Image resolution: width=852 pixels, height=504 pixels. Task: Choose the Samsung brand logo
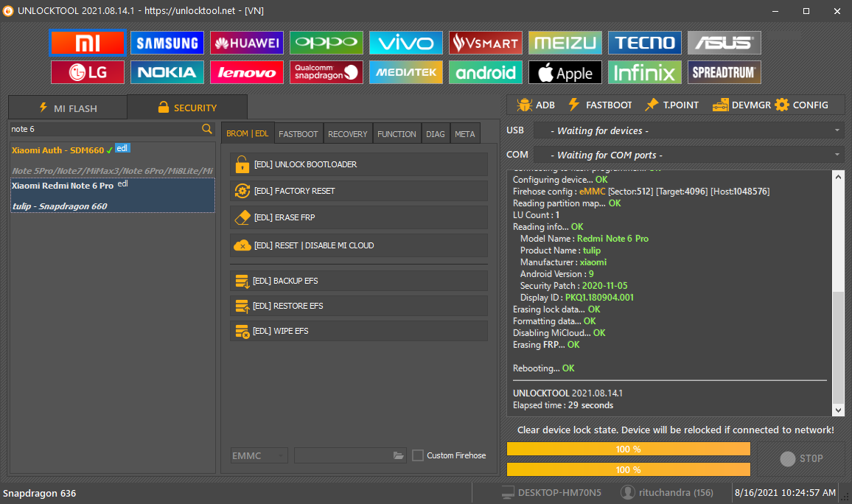tap(167, 43)
